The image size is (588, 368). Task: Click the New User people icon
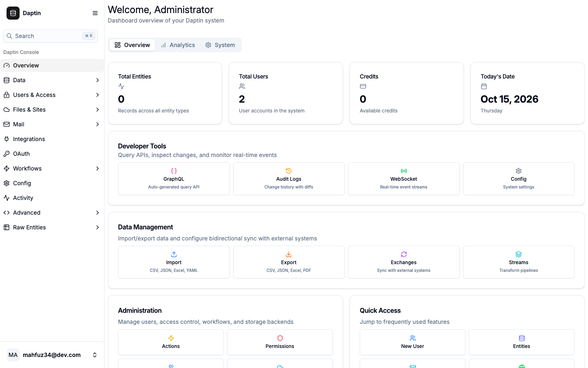[413, 338]
